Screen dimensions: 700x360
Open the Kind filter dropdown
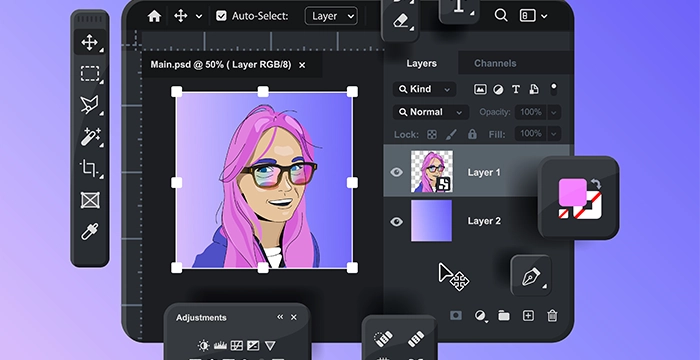click(425, 89)
